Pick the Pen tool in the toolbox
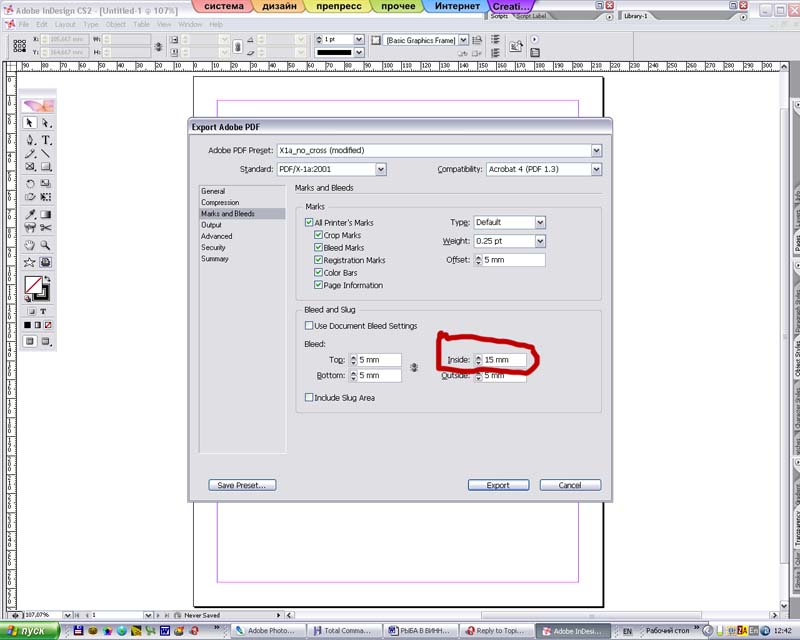The width and height of the screenshot is (800, 640). click(x=30, y=140)
